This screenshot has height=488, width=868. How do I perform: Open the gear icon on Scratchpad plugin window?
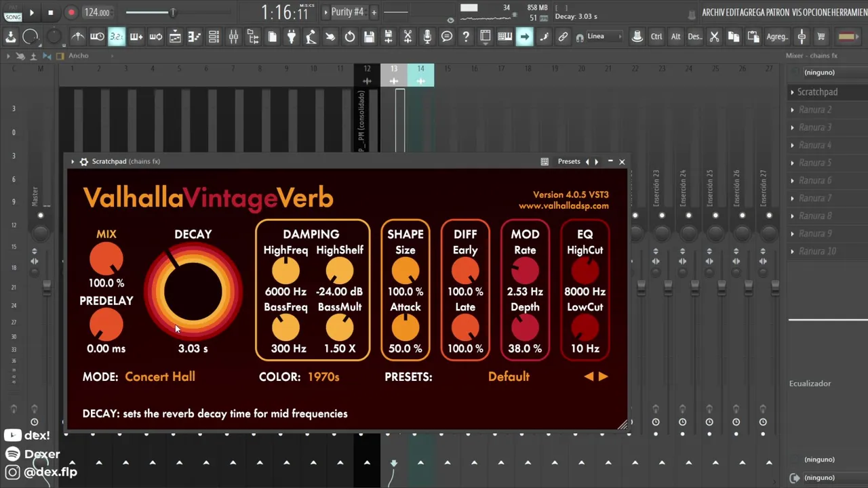click(x=83, y=161)
